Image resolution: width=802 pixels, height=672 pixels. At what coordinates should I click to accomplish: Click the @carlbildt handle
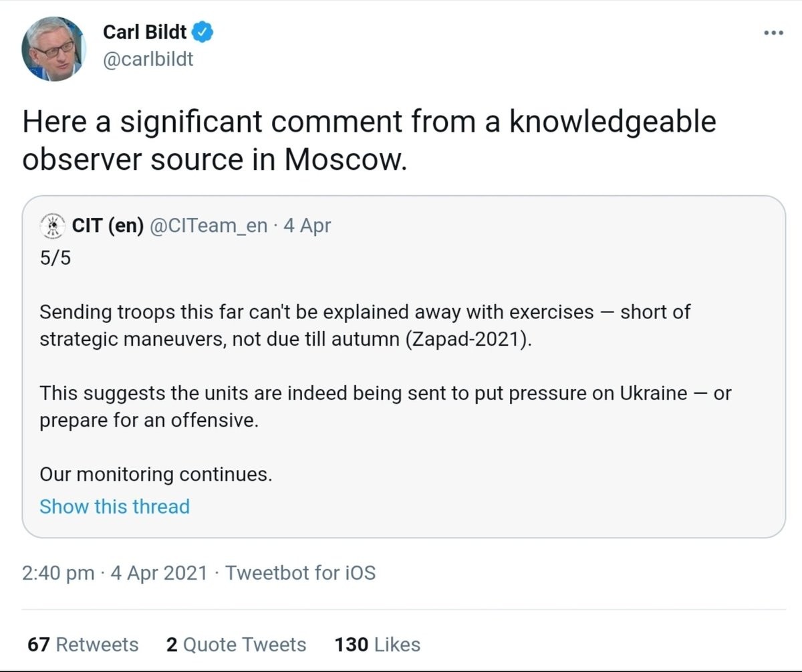[148, 60]
